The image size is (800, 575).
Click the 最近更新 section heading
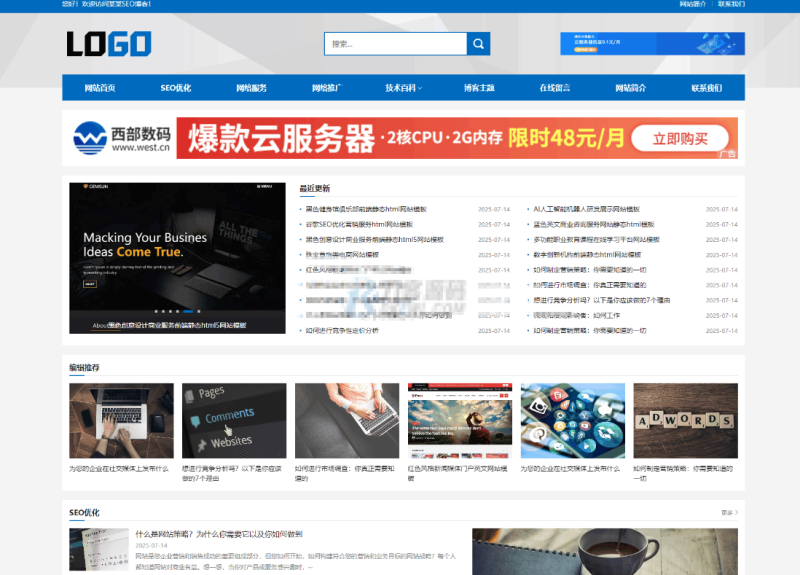(x=315, y=188)
